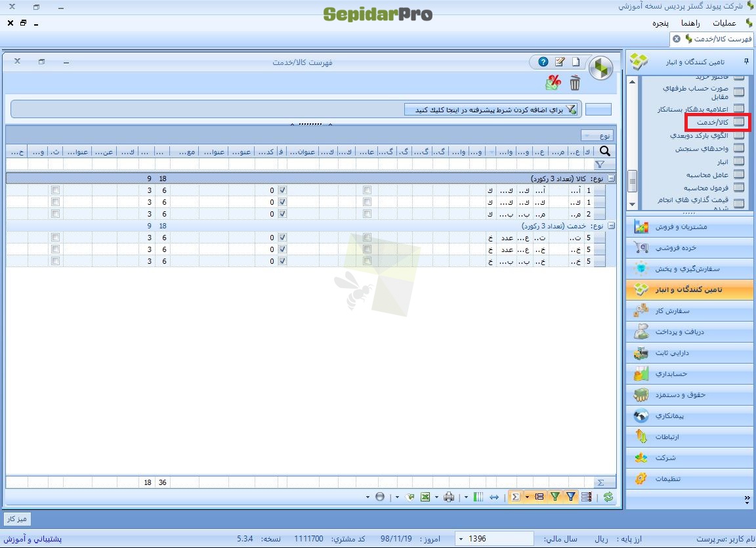Print the list with the printer icon
756x548 pixels.
[449, 497]
